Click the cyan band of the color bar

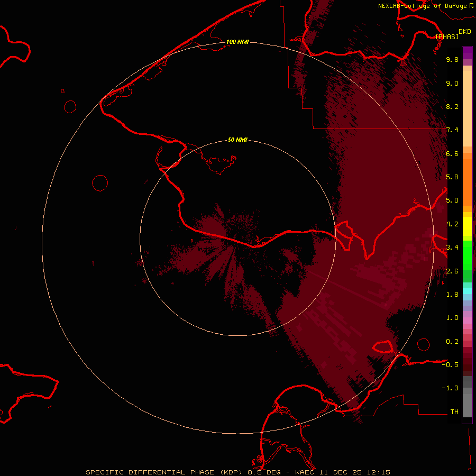tap(467, 291)
